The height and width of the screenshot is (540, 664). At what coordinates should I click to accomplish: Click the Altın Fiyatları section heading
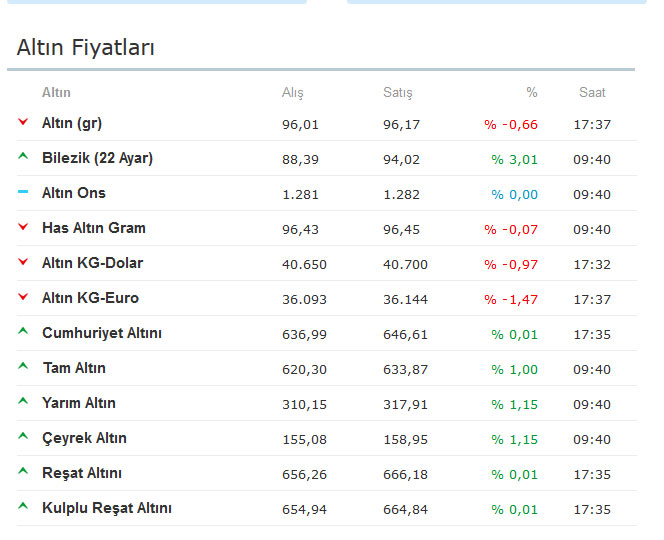tap(86, 47)
